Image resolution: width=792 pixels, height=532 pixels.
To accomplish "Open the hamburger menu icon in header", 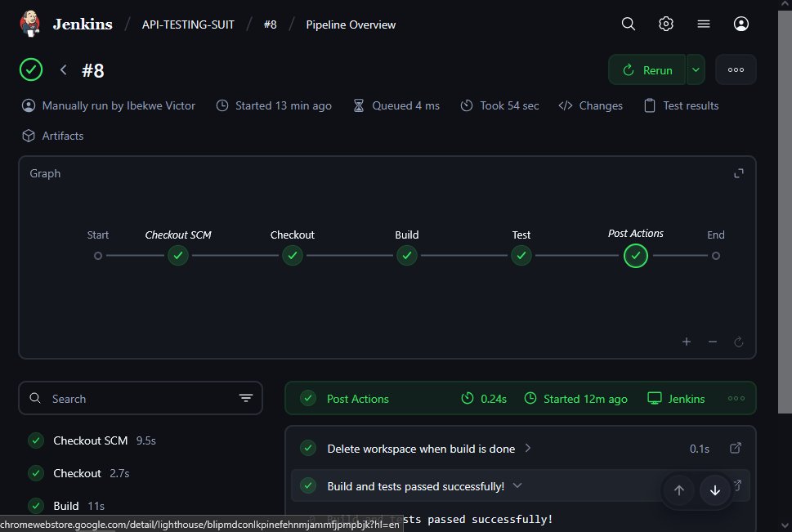I will point(704,24).
